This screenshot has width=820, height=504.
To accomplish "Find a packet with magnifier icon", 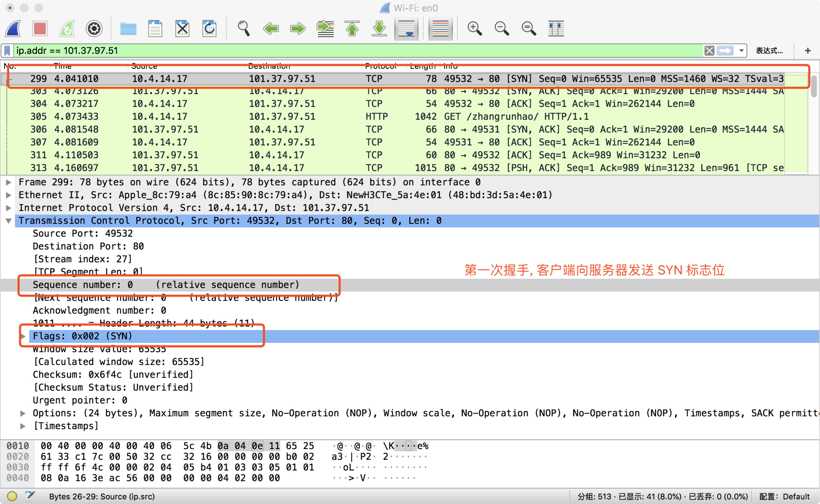I will tap(244, 29).
